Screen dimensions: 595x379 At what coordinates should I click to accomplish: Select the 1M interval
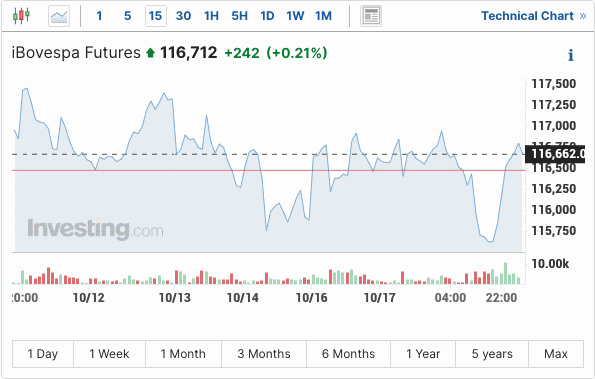pyautogui.click(x=323, y=16)
